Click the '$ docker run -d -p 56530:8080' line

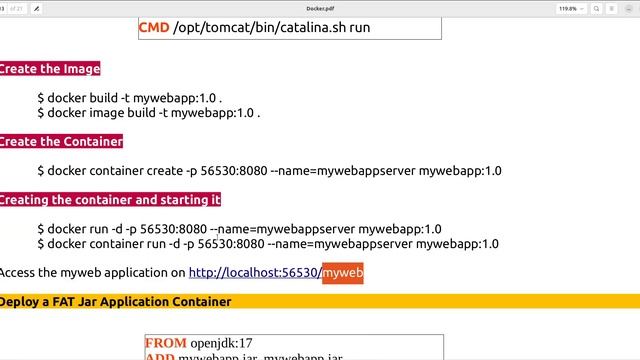[239, 229]
